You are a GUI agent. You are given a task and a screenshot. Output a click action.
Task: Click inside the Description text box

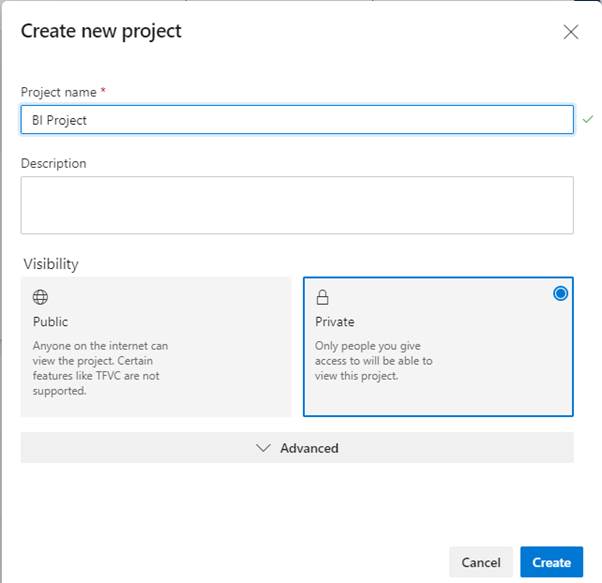tap(297, 205)
